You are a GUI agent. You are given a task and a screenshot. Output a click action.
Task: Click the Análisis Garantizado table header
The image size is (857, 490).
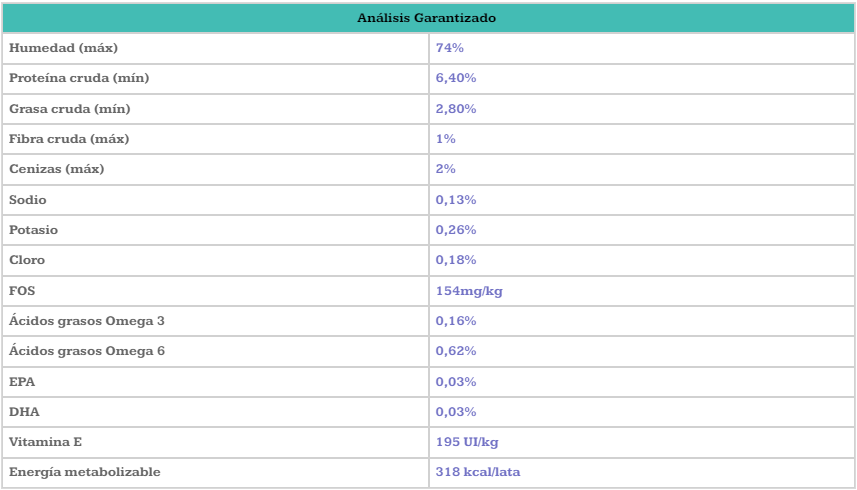coord(427,18)
